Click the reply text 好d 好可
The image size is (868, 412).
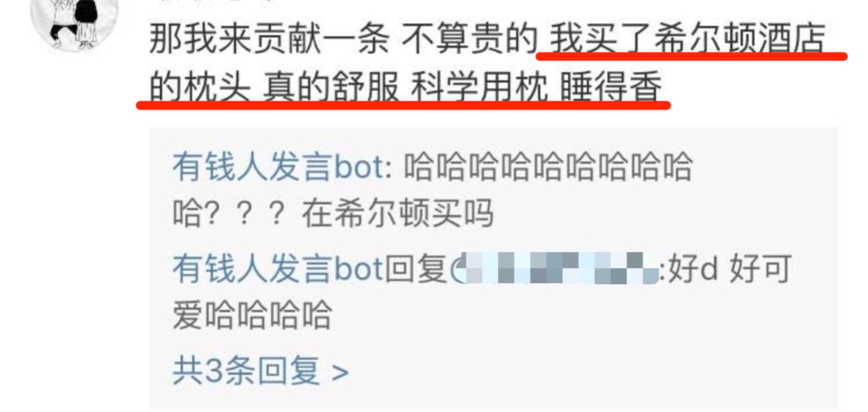729,270
